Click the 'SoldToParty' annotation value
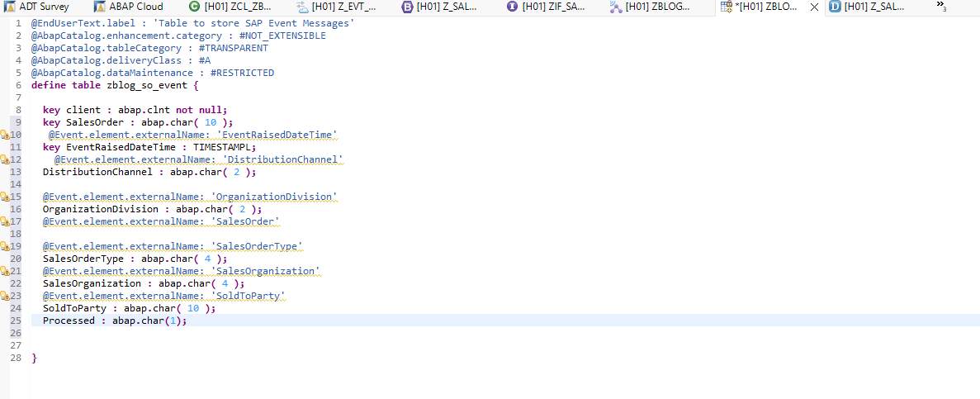Viewport: 980px width, 399px height. [249, 296]
